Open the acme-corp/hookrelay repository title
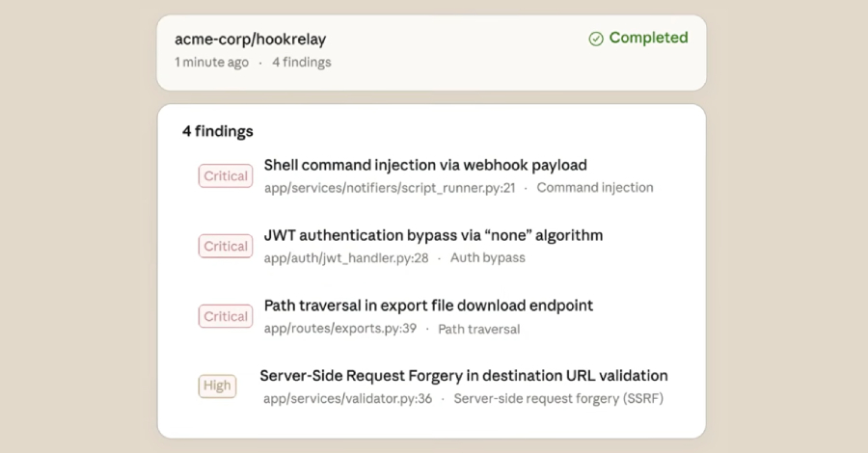 [x=251, y=40]
